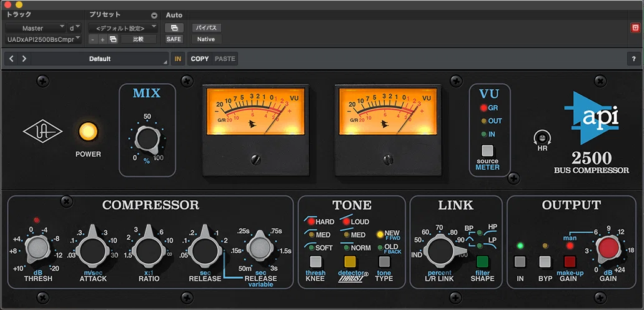Click the ATTACK m/sec knob
The height and width of the screenshot is (310, 644).
[x=93, y=249]
